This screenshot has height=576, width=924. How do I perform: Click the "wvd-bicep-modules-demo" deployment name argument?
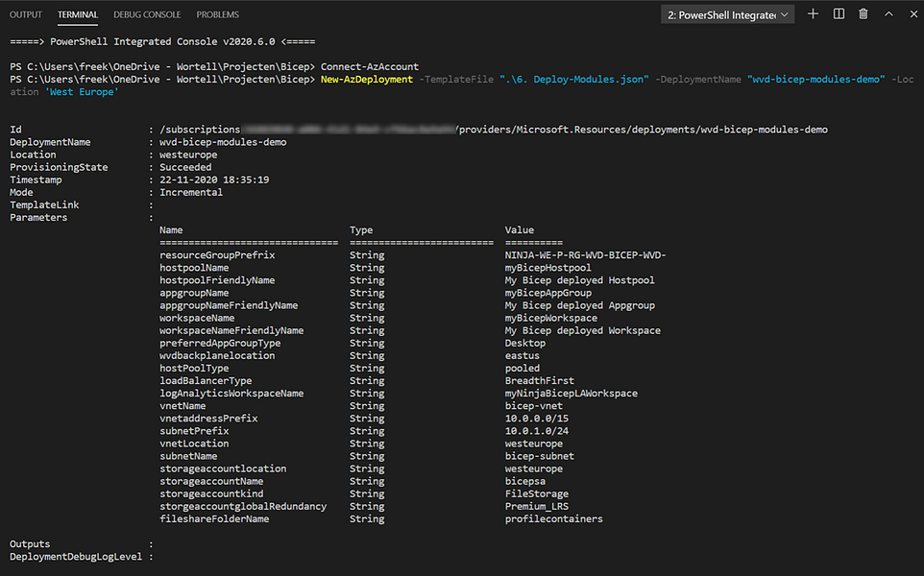[x=816, y=79]
